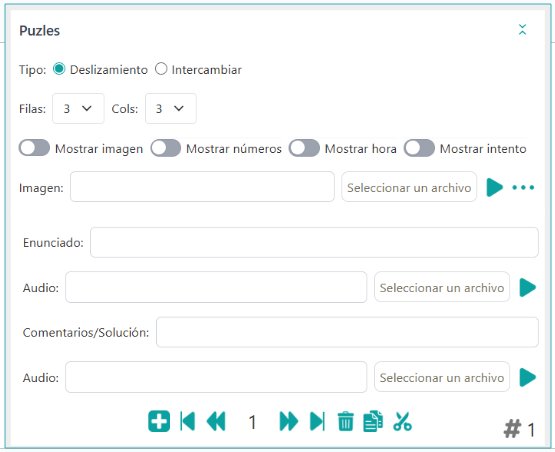555x452 pixels.
Task: Enable Mostrar hora toggle
Action: pos(304,148)
